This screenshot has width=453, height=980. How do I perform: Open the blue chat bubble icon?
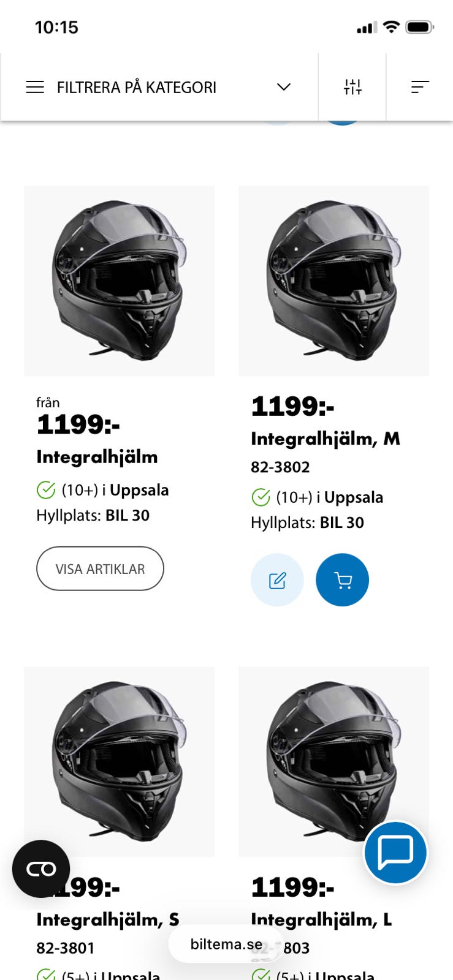(x=395, y=852)
